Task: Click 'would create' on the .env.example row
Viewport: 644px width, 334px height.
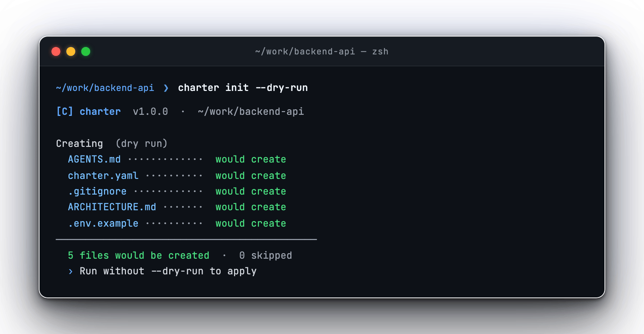Action: click(251, 223)
